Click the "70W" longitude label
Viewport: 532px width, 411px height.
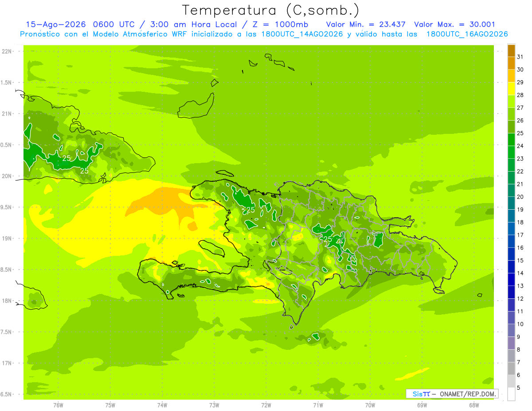coord(370,405)
